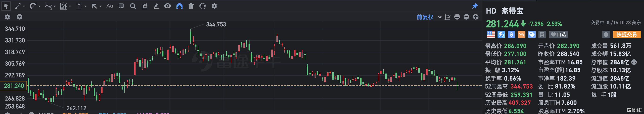Click the 历史最高 407.327 value
This screenshot has width=644, height=114.
519,103
